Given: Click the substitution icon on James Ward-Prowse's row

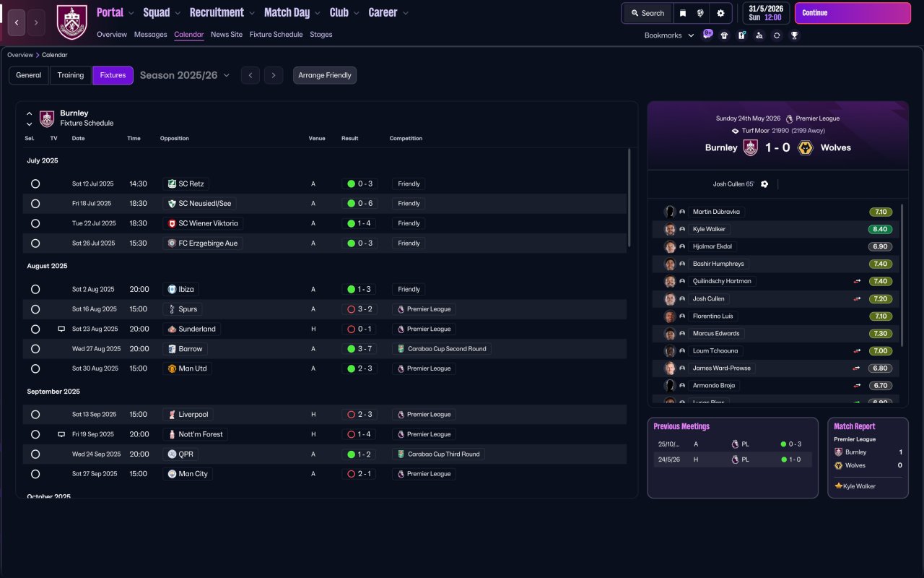Looking at the screenshot, I should (857, 368).
